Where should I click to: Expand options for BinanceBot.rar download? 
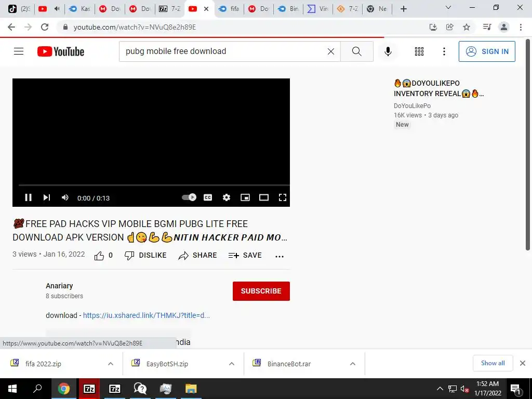(353, 364)
